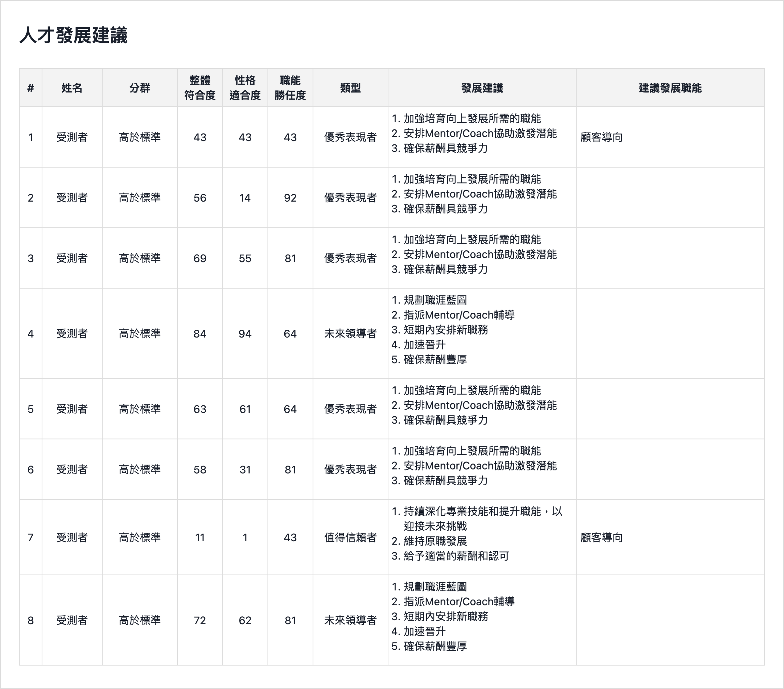Click personality score 14 in row 2
The height and width of the screenshot is (689, 784).
tap(245, 198)
